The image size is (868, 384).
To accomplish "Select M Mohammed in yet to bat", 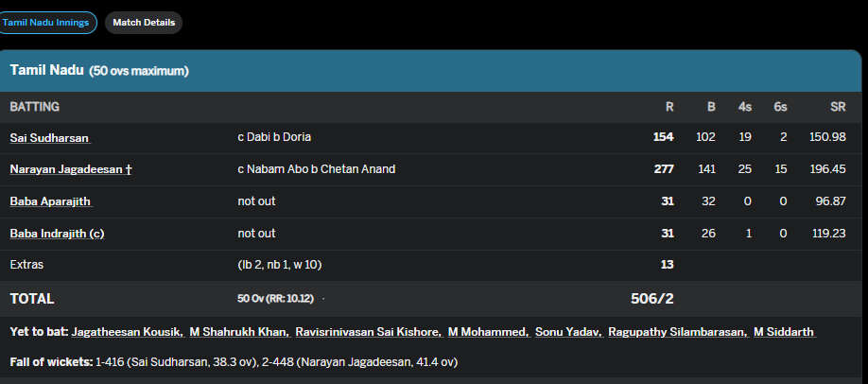I will pyautogui.click(x=486, y=332).
